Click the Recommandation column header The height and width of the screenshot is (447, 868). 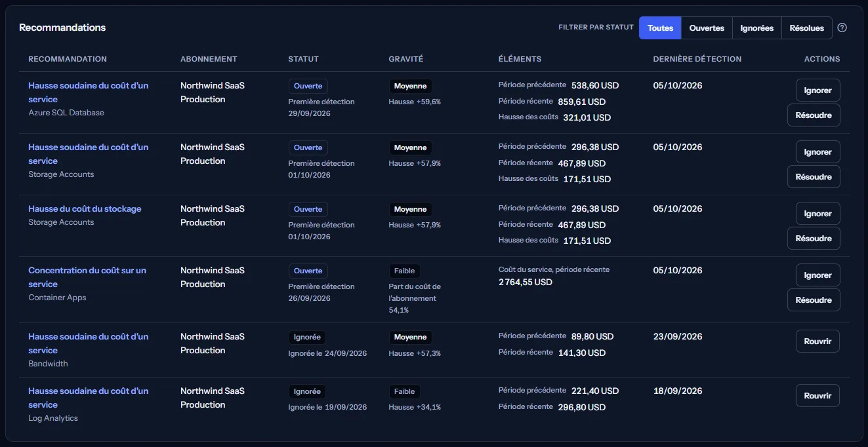(68, 59)
